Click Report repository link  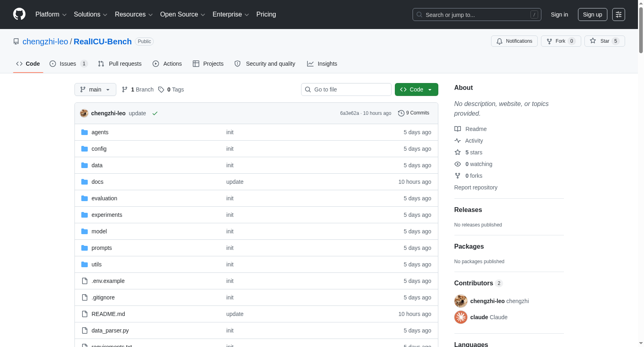click(476, 187)
